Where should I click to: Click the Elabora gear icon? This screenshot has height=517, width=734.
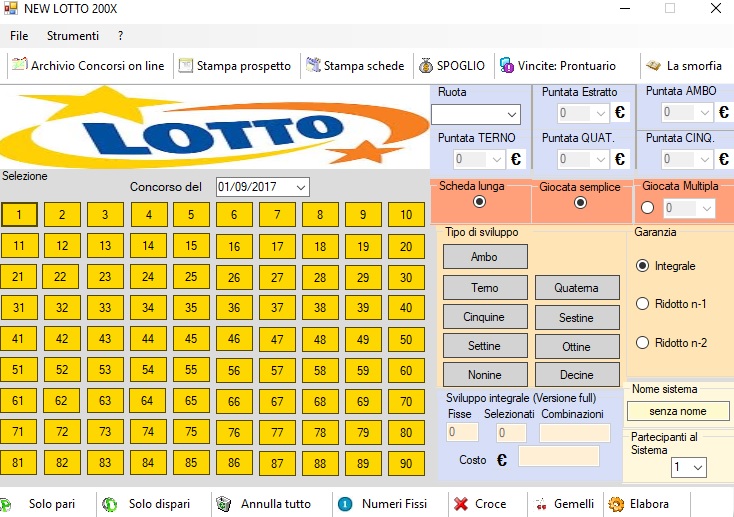tap(616, 504)
